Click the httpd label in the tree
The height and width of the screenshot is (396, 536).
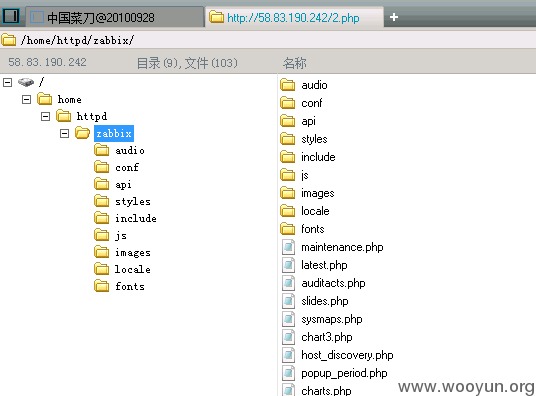click(x=92, y=116)
